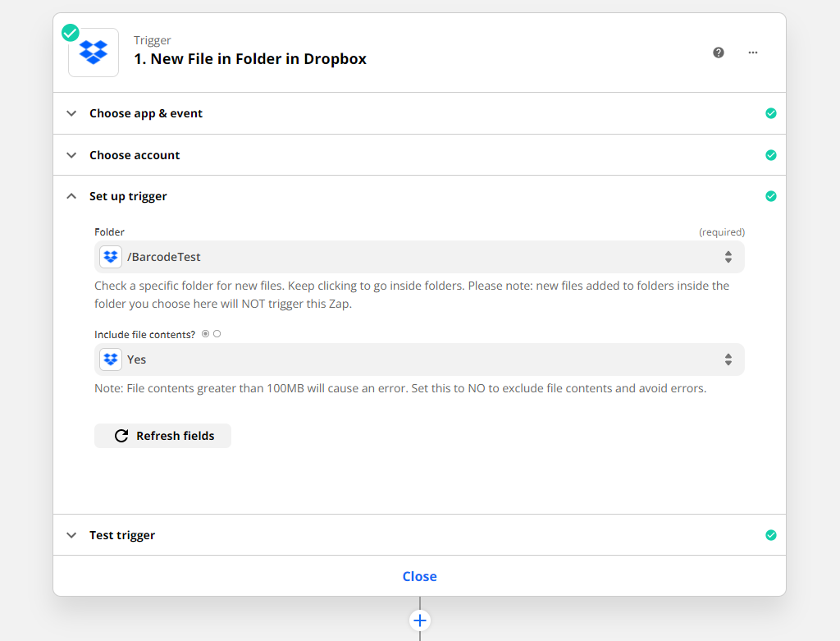This screenshot has height=641, width=840.
Task: Click the Close link at the bottom
Action: tap(419, 576)
